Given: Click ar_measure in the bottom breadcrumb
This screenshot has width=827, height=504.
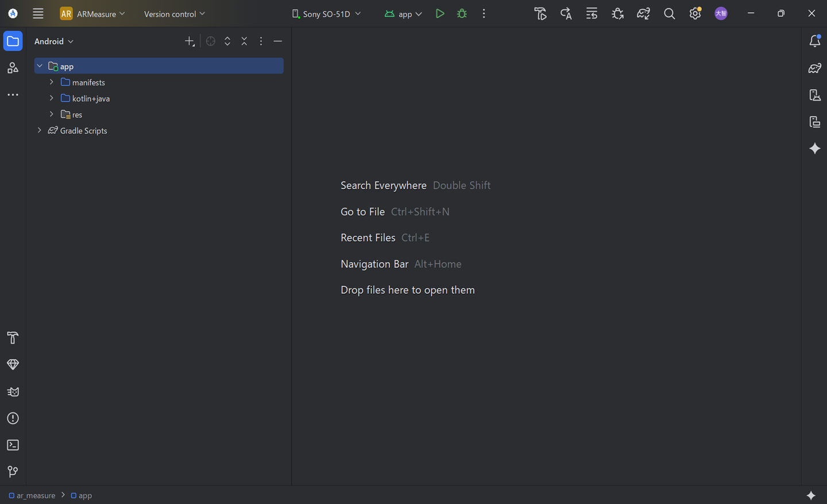Looking at the screenshot, I should point(36,495).
